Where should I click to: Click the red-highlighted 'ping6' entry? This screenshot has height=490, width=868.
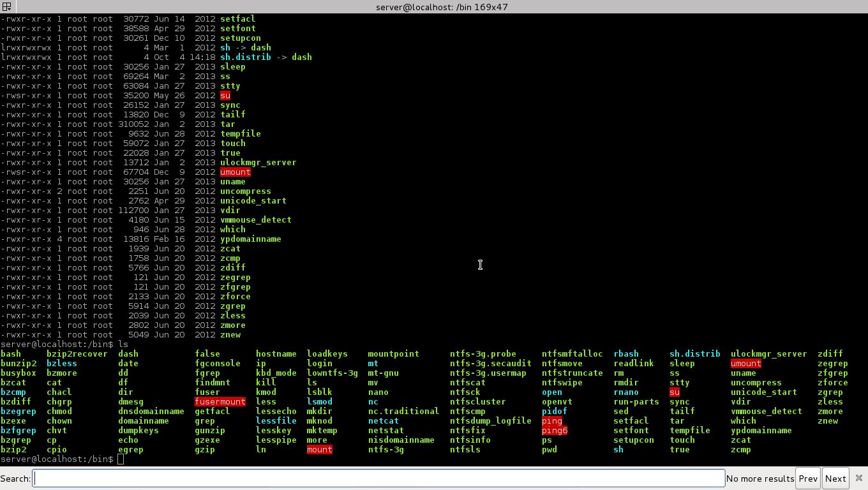pyautogui.click(x=554, y=431)
